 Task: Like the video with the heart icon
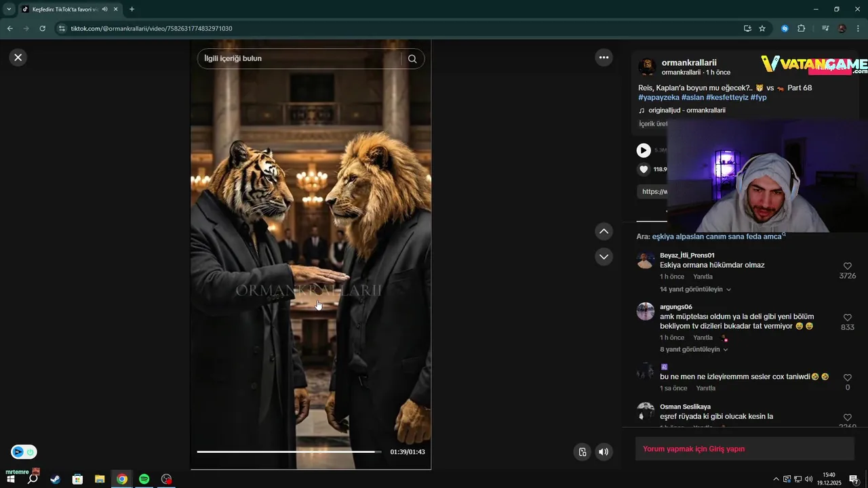click(x=644, y=169)
